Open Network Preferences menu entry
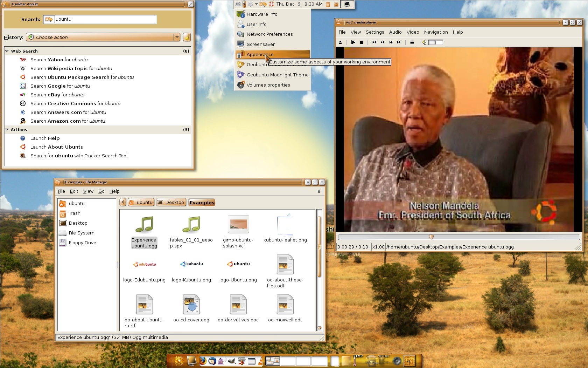Viewport: 588px width, 368px height. (x=273, y=34)
